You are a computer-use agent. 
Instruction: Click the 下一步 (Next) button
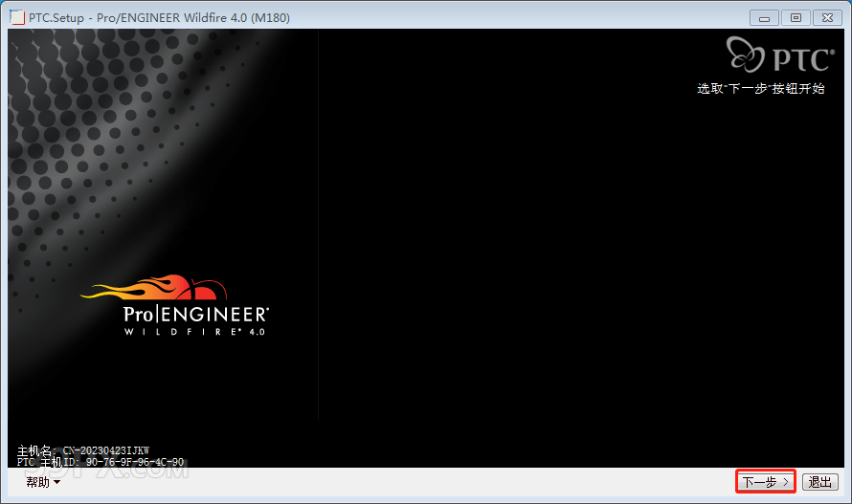766,482
